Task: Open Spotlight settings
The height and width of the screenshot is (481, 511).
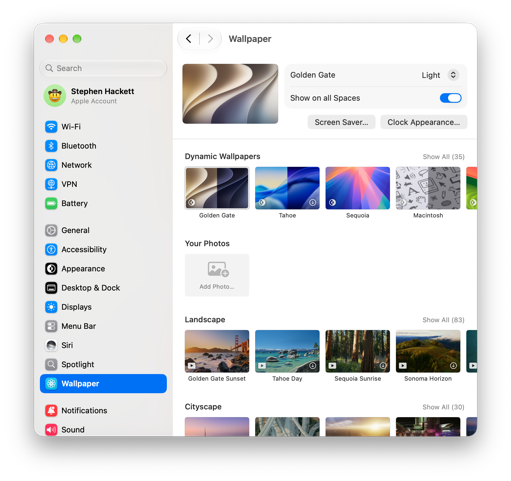Action: (x=103, y=364)
